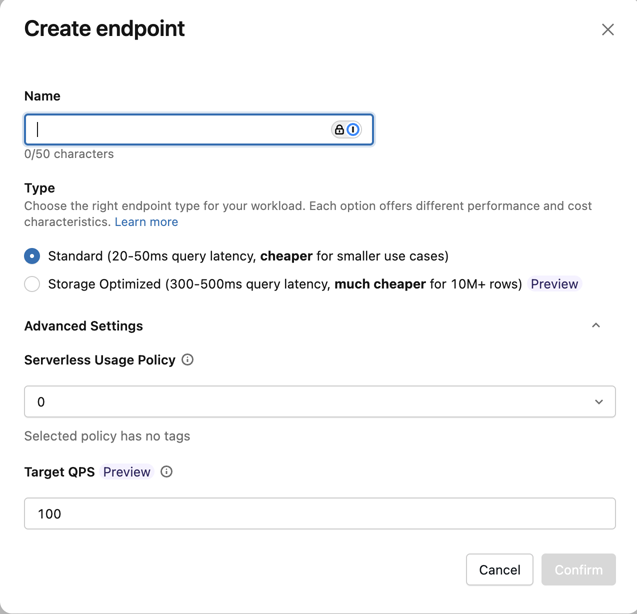Select the Storage Optimized radio button

coord(32,284)
